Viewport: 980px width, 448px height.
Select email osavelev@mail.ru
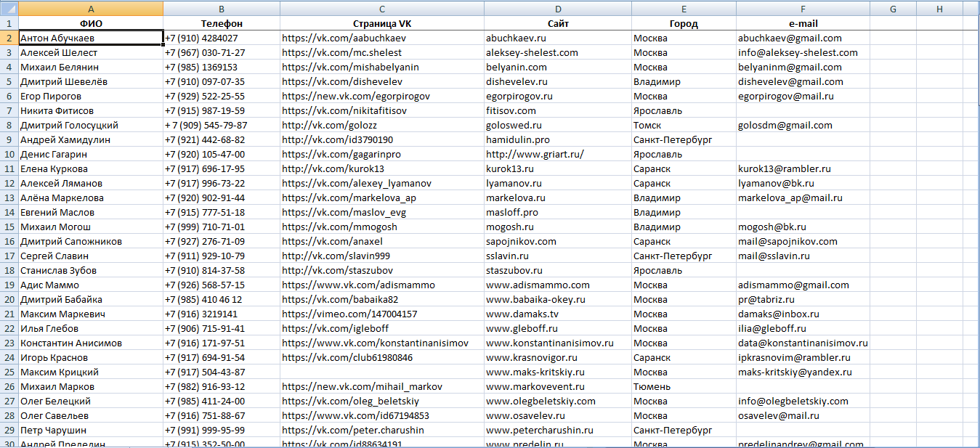pyautogui.click(x=803, y=415)
